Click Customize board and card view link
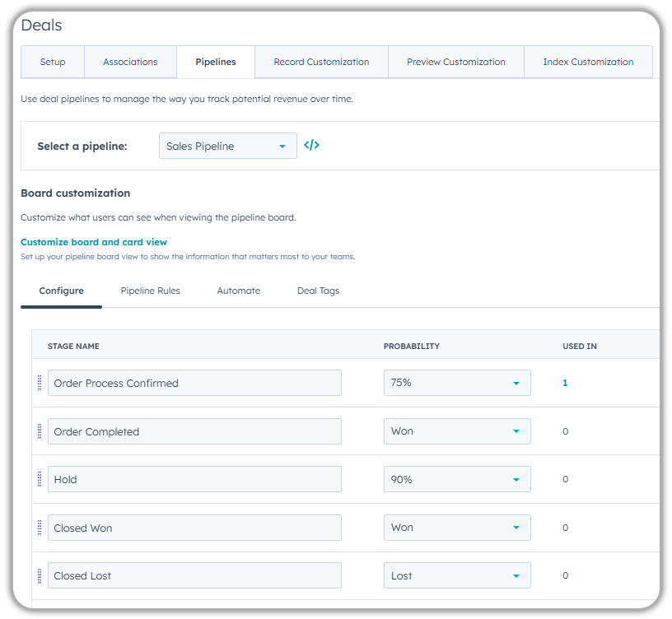672x619 pixels. 94,242
